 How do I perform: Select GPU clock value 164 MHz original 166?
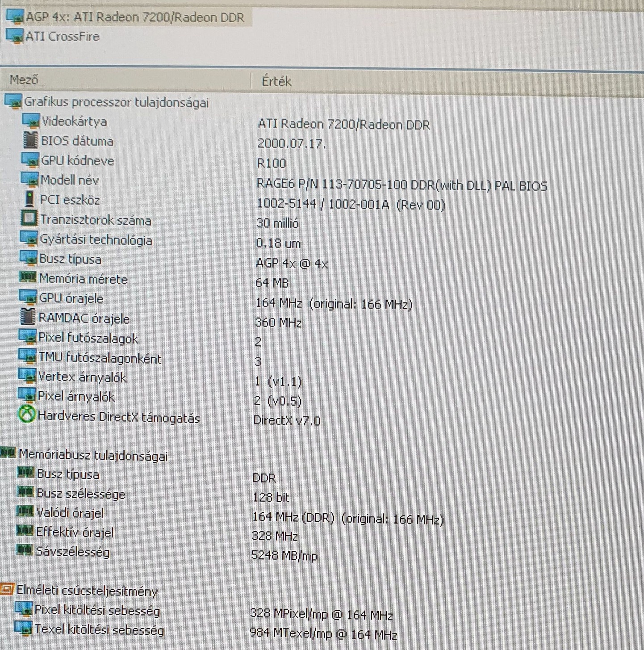[334, 304]
